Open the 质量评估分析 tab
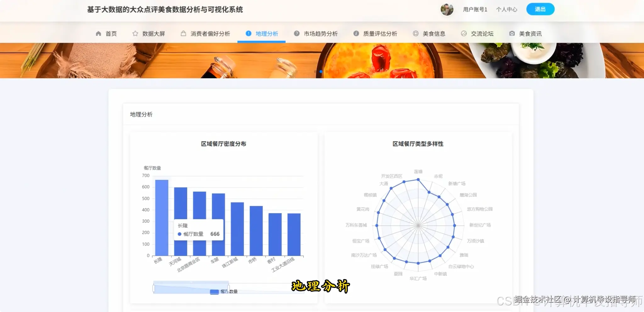This screenshot has width=644, height=312. 380,33
